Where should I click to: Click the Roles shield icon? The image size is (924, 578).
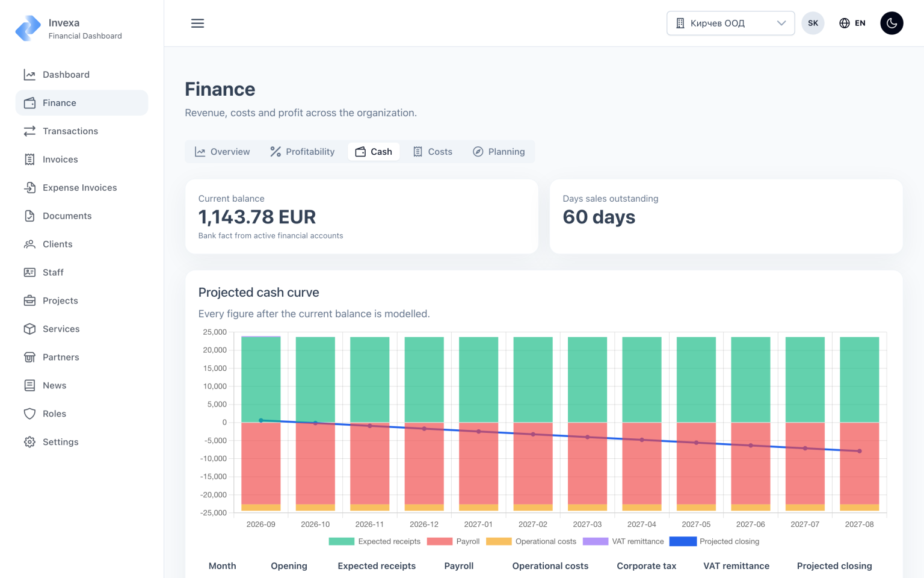29,414
